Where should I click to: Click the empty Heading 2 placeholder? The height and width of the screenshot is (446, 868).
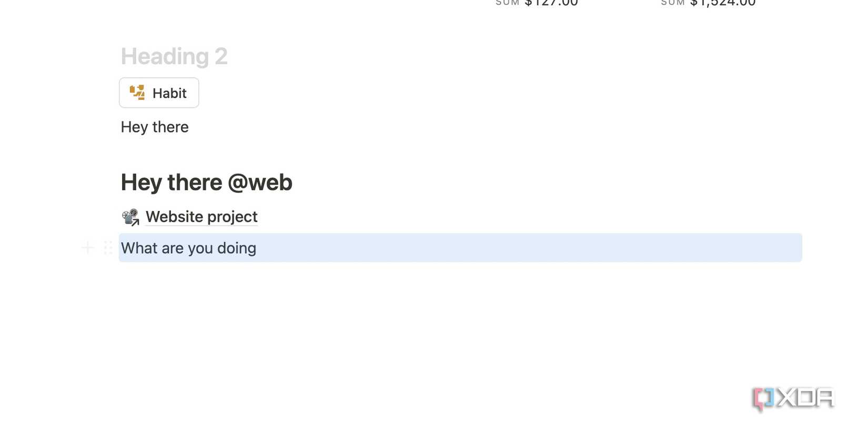tap(174, 56)
